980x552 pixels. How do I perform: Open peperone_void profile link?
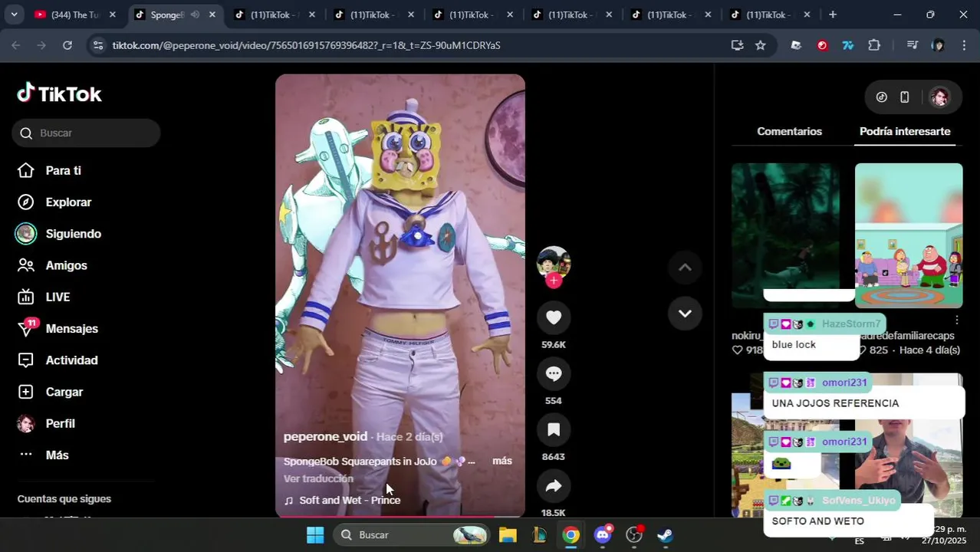[x=325, y=436]
